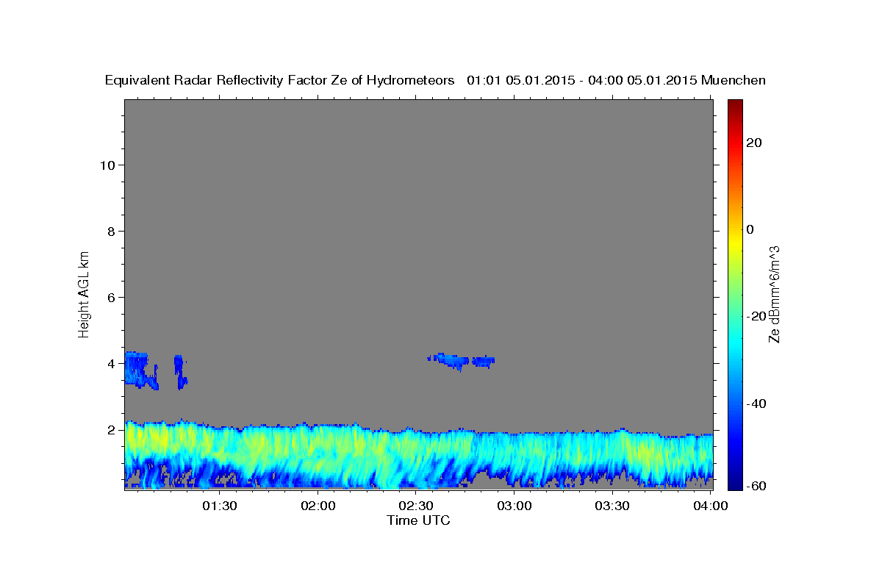Click the y-axis tick label '4'
The height and width of the screenshot is (588, 882).
point(110,363)
